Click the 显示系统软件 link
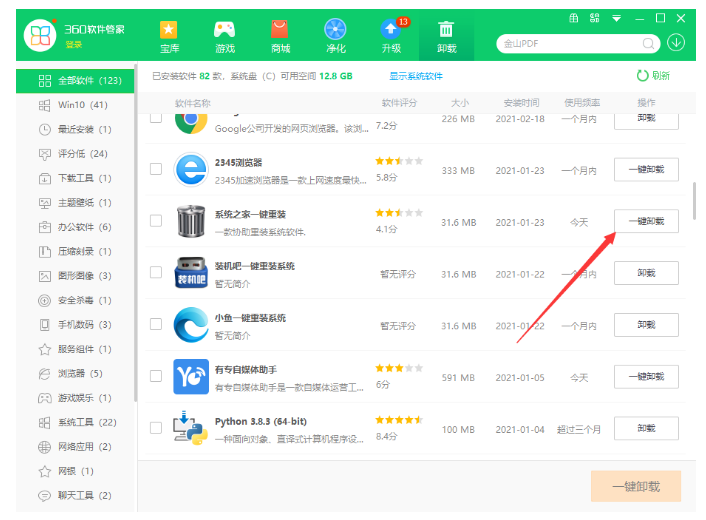Screen dimensions: 706x520 pyautogui.click(x=421, y=76)
